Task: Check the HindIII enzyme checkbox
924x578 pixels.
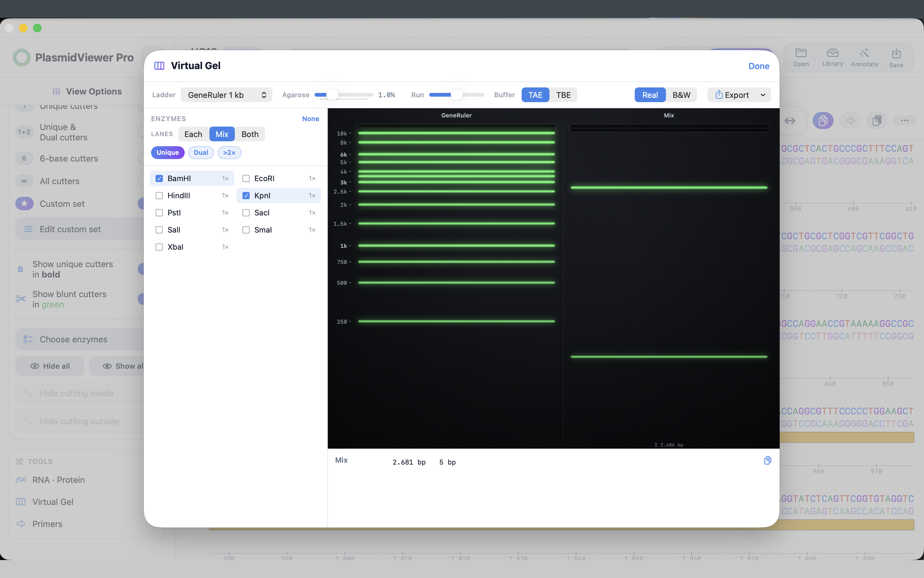Action: 159,196
